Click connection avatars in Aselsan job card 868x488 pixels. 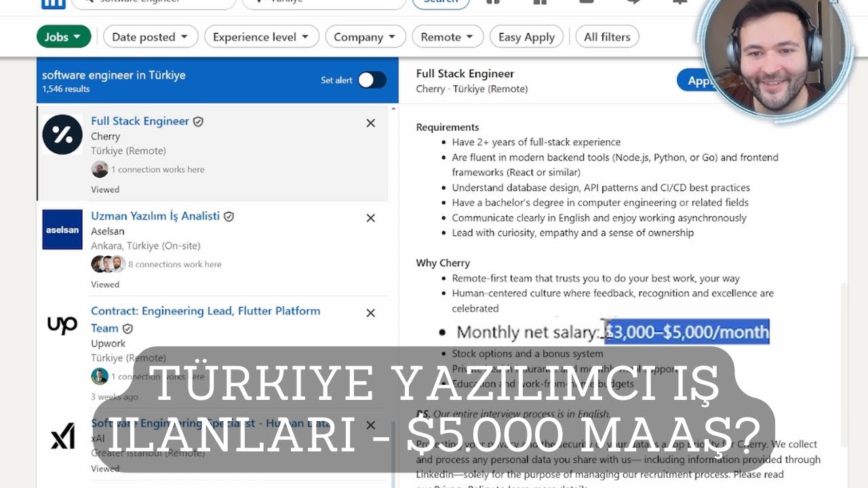coord(108,264)
